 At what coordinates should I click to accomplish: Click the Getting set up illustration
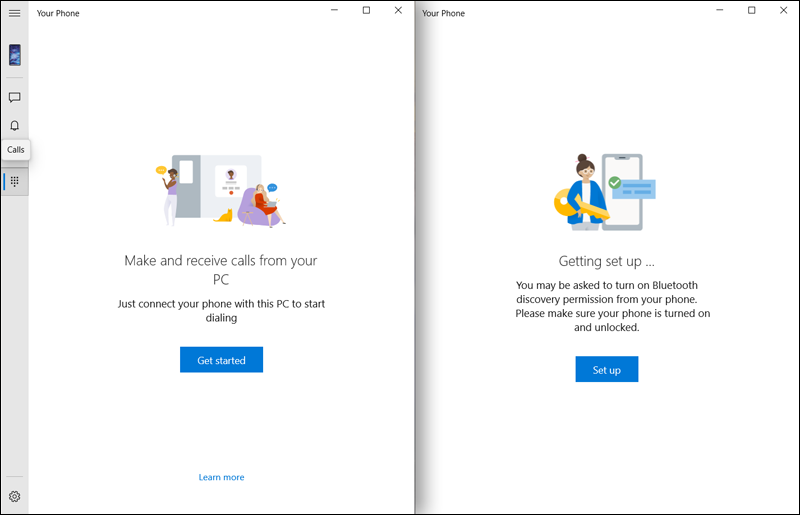point(605,192)
